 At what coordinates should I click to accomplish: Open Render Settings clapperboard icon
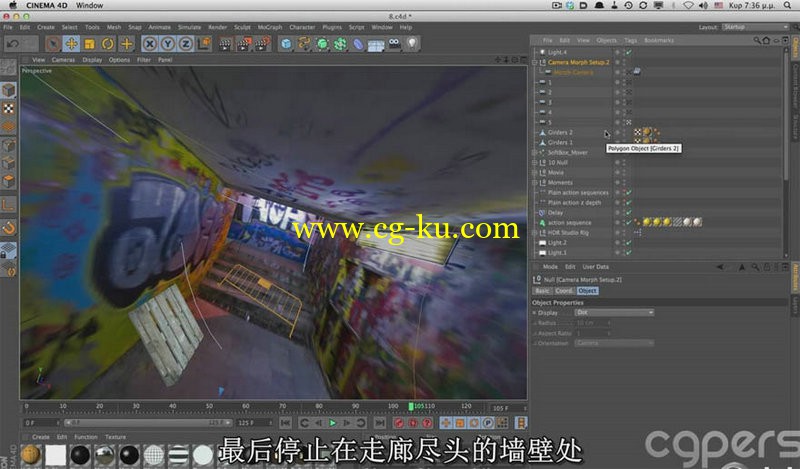pos(262,44)
